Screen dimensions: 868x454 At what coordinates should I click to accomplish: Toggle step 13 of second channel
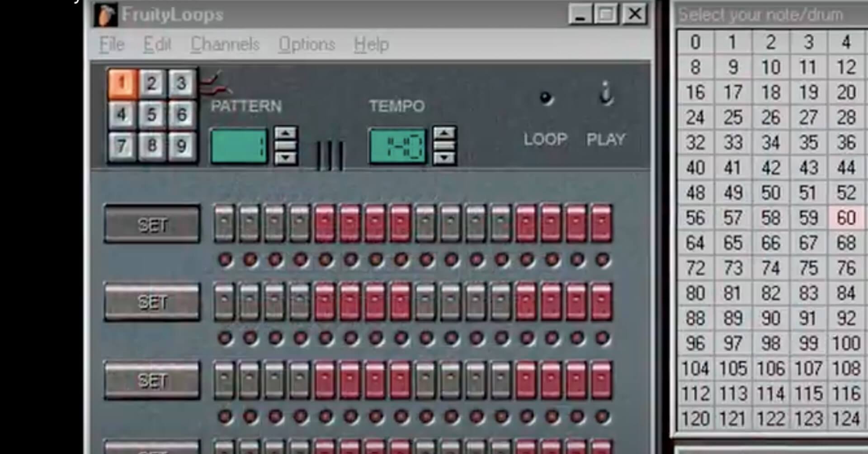coord(526,302)
